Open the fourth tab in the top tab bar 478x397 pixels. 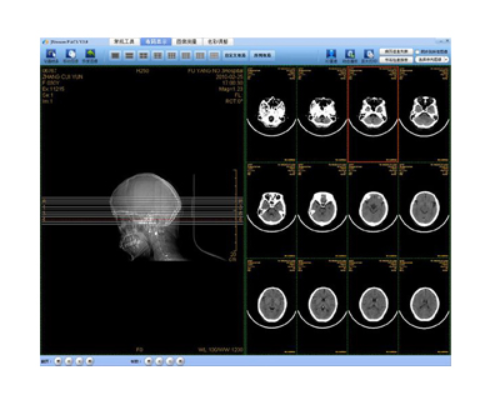(218, 42)
